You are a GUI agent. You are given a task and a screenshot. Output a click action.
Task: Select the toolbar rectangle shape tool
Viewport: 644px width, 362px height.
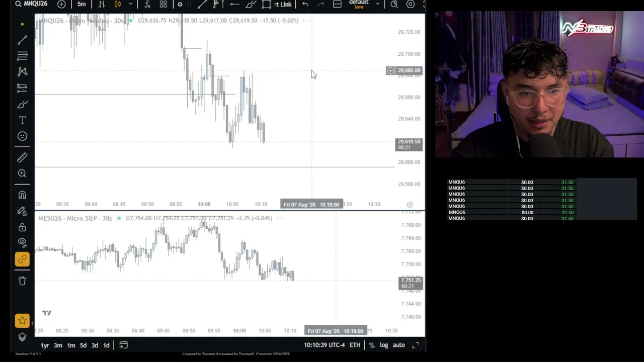click(x=267, y=4)
